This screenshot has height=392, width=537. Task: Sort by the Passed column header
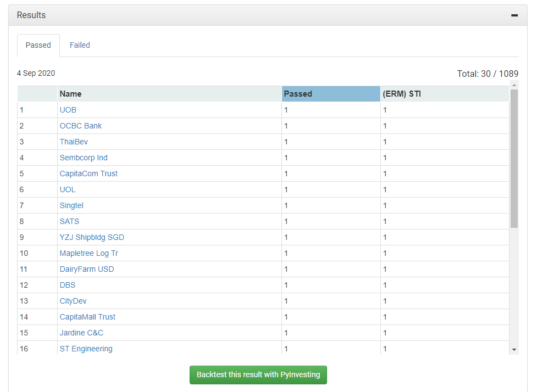coord(331,94)
